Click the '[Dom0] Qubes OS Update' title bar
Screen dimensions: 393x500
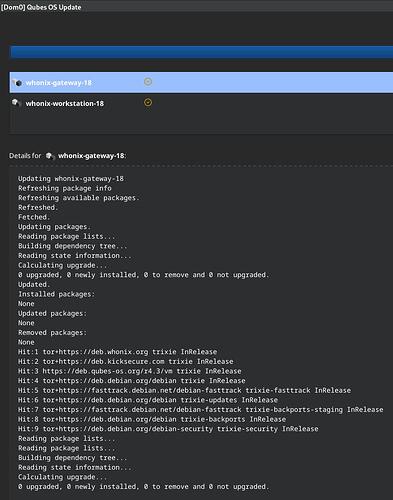tap(196, 6)
